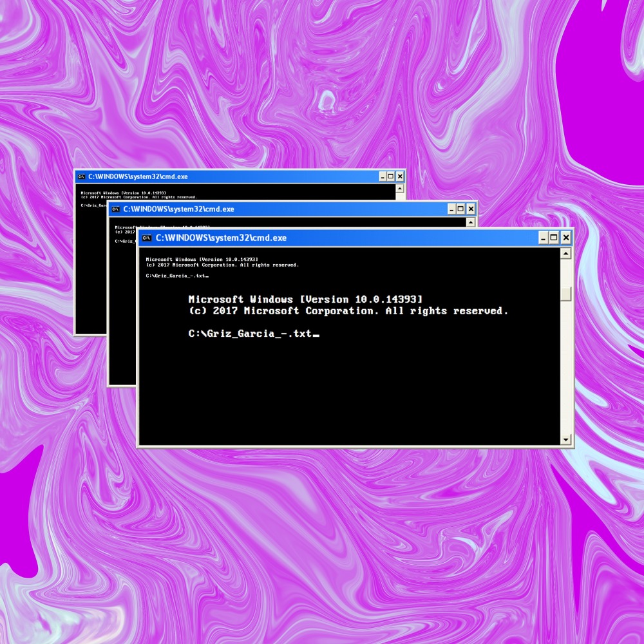
Task: Minimize the front cmd.exe window
Action: 544,238
